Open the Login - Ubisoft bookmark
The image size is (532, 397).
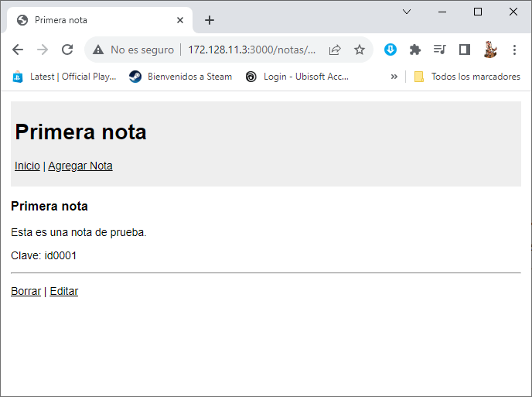(x=298, y=77)
